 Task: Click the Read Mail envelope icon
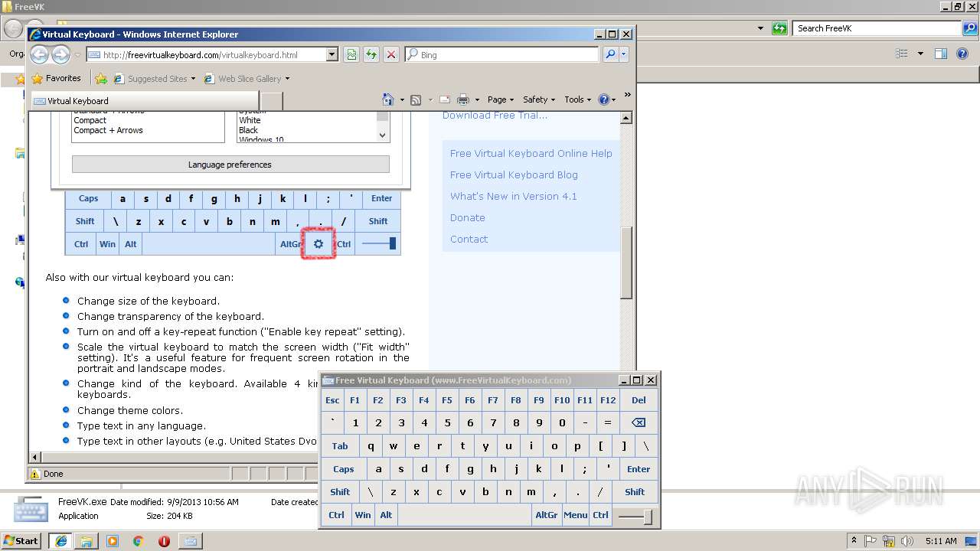[444, 99]
